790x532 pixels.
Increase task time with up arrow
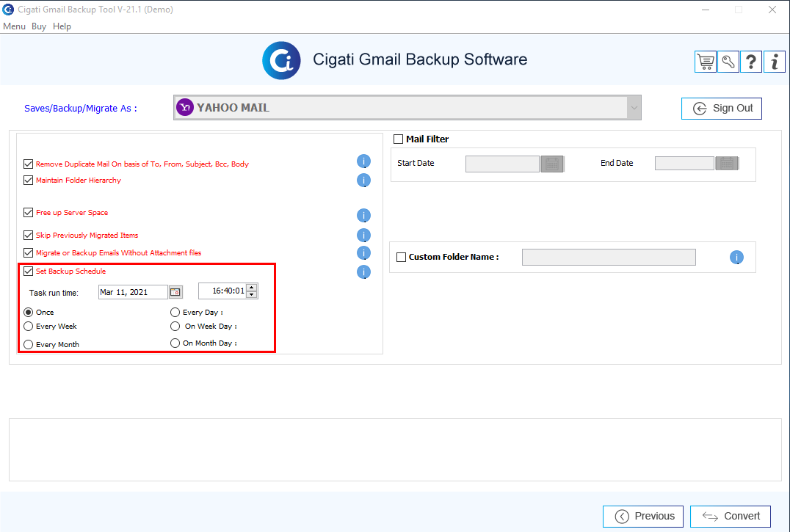pyautogui.click(x=252, y=288)
